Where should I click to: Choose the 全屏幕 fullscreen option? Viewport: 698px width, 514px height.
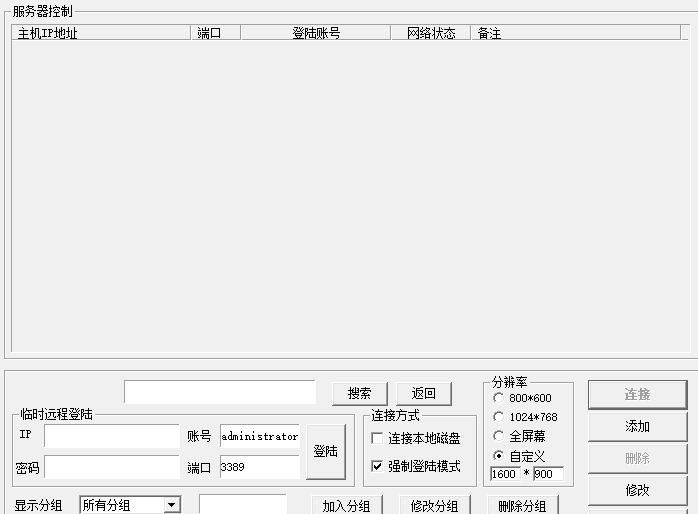click(499, 436)
